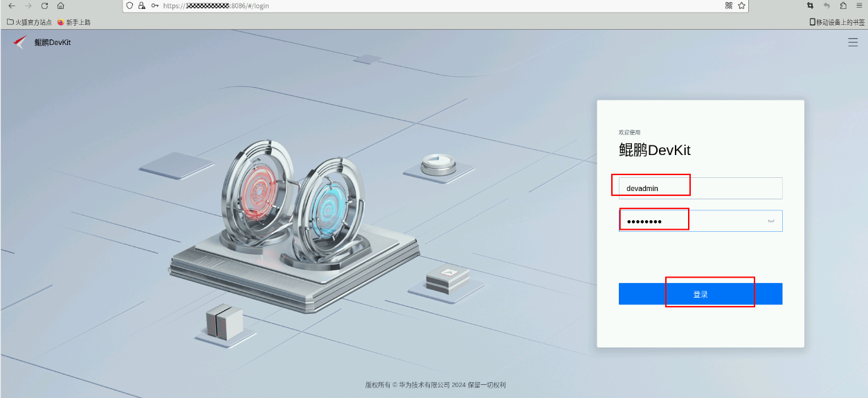Image resolution: width=868 pixels, height=398 pixels.
Task: Open site security lock icon info
Action: point(142,6)
